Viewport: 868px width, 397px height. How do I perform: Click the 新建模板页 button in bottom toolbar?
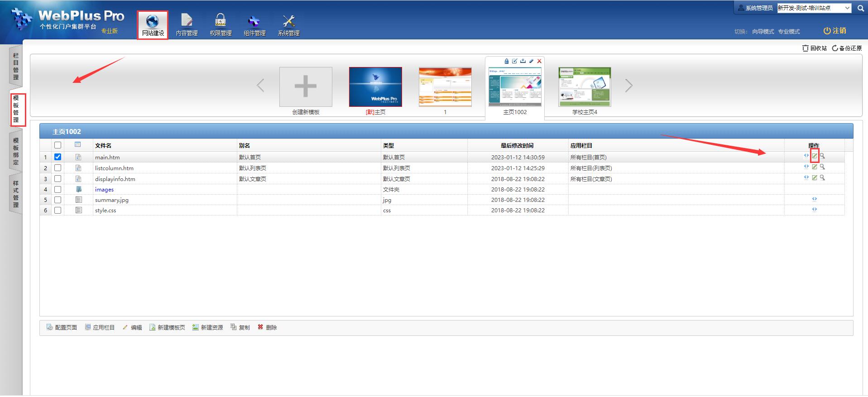(x=167, y=327)
